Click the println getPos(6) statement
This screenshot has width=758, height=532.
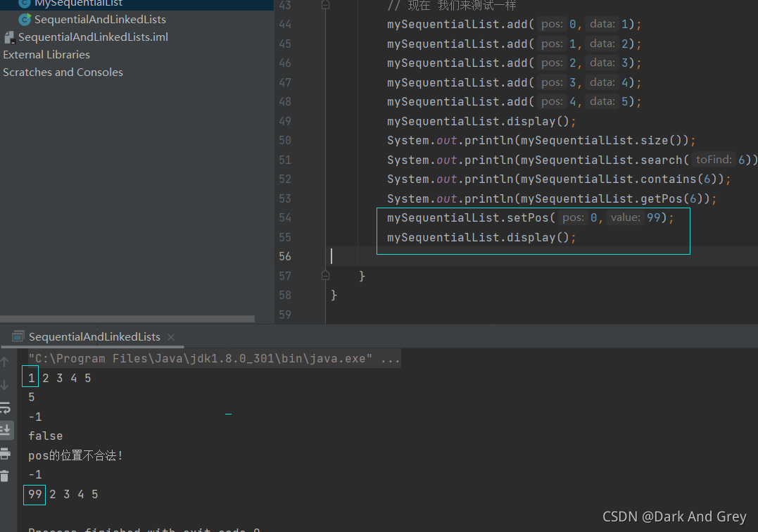coord(552,198)
